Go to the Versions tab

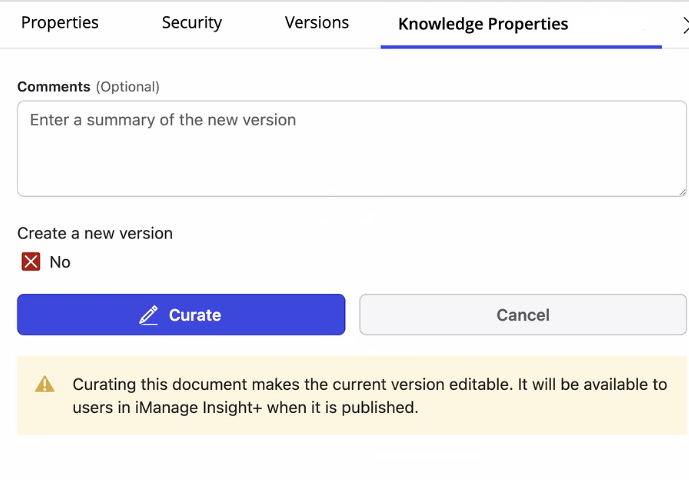pos(317,23)
